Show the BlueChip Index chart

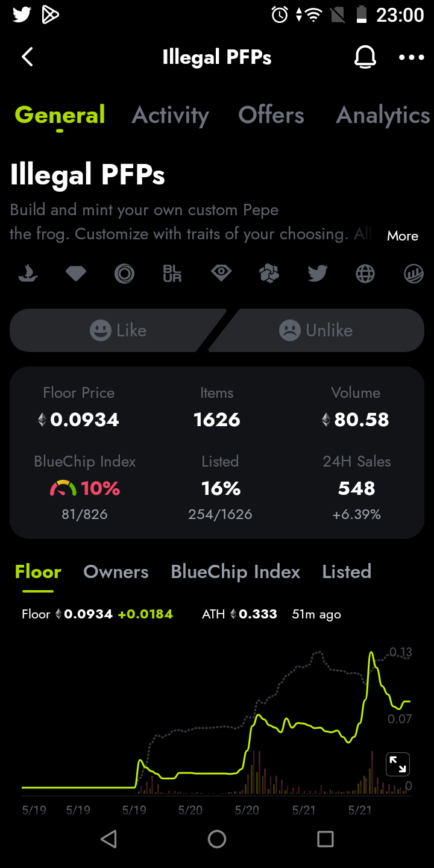click(x=235, y=571)
